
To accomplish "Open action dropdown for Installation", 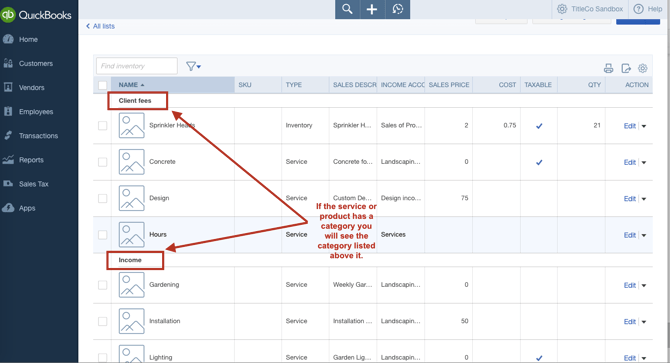I will [x=644, y=322].
